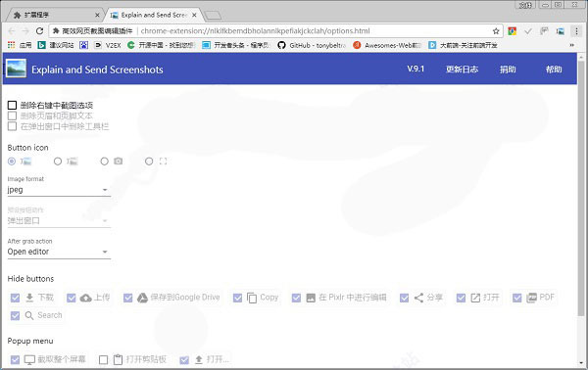This screenshot has height=370, width=588.
Task: Open the GitHub bookmark
Action: point(312,45)
